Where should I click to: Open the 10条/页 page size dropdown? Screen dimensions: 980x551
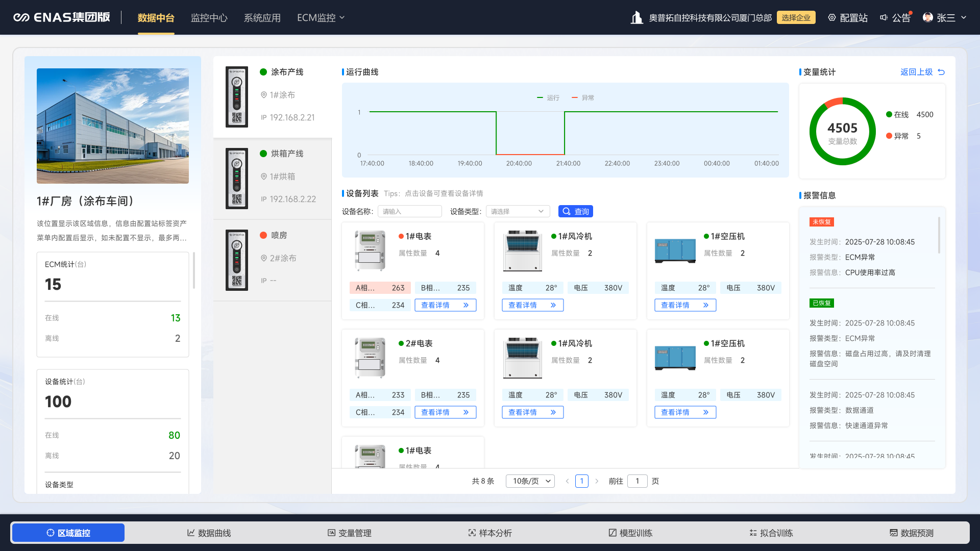click(530, 481)
